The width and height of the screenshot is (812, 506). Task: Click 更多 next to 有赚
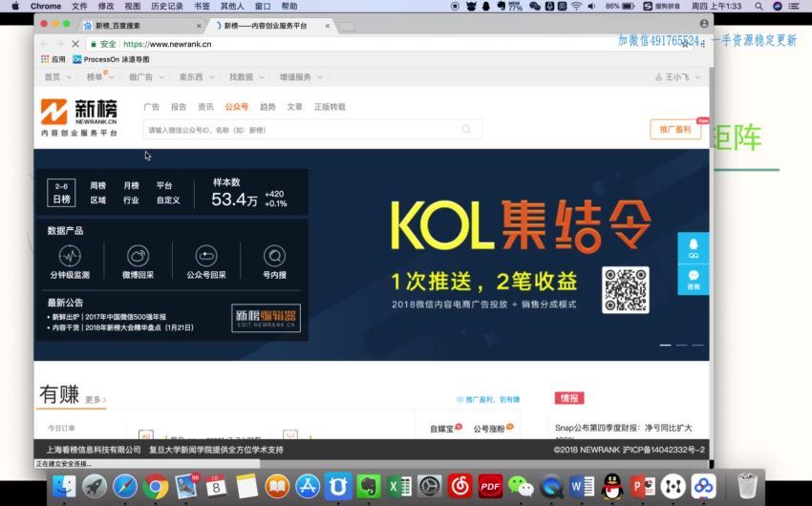click(x=96, y=399)
